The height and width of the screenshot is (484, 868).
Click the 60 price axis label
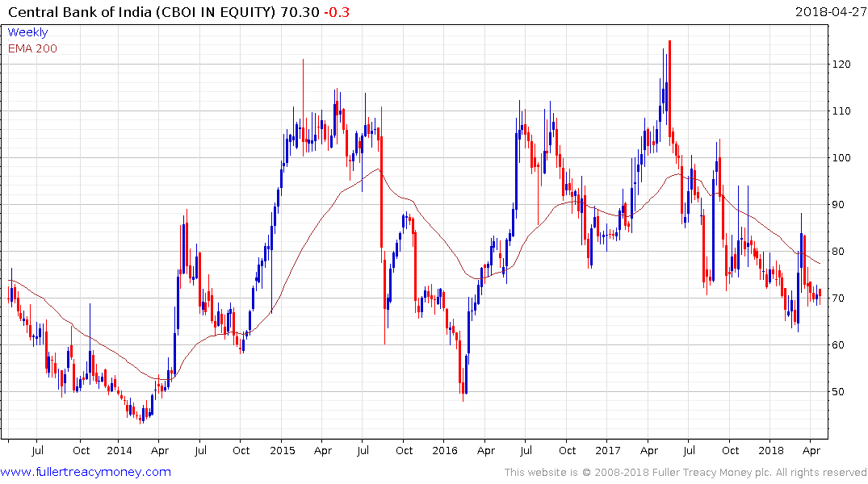click(838, 345)
